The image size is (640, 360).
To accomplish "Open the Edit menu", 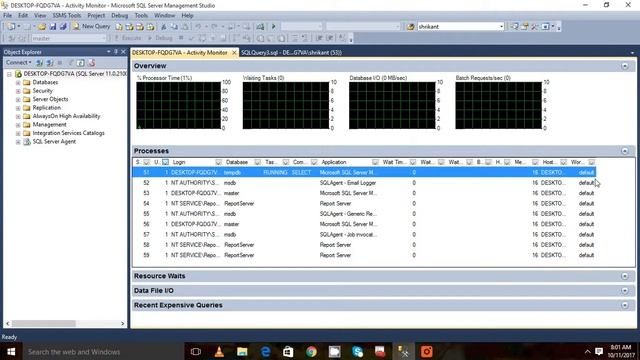I will click(23, 16).
